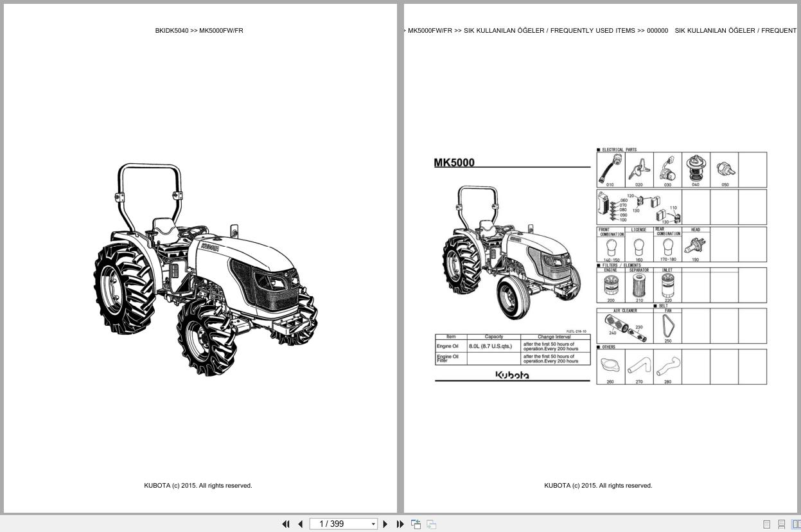The width and height of the screenshot is (801, 532).
Task: Switch to two-page facing view
Action: [797, 524]
